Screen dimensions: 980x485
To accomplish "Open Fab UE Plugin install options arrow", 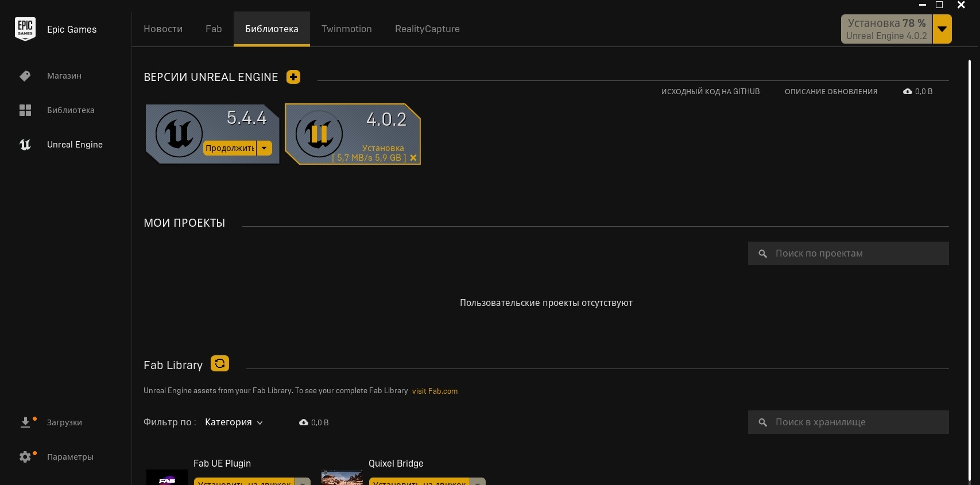I will tap(303, 482).
